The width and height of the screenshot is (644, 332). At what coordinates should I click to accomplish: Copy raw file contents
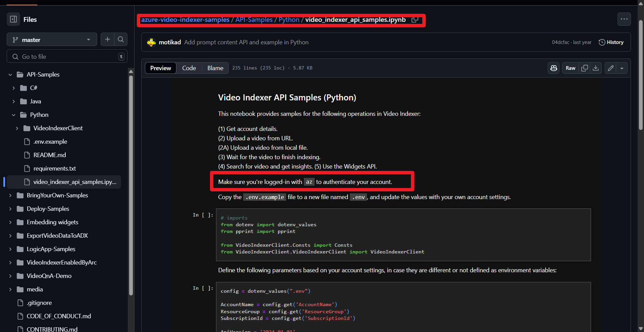point(584,68)
